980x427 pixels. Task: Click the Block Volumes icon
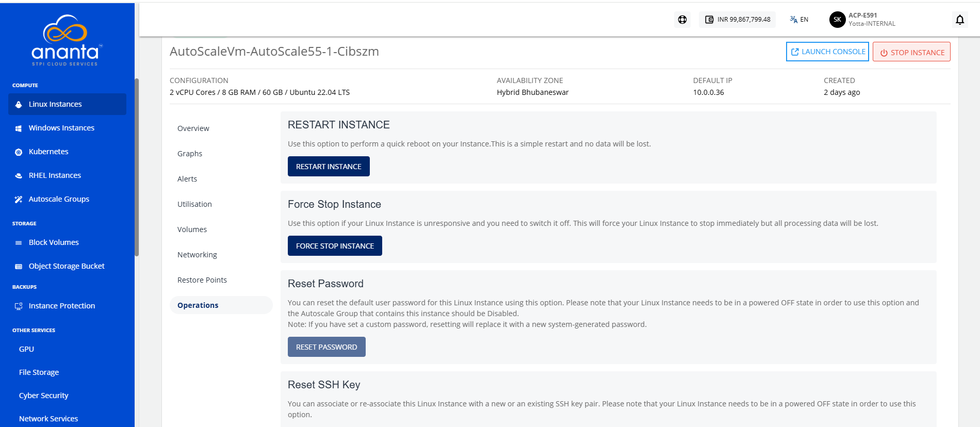coord(19,242)
